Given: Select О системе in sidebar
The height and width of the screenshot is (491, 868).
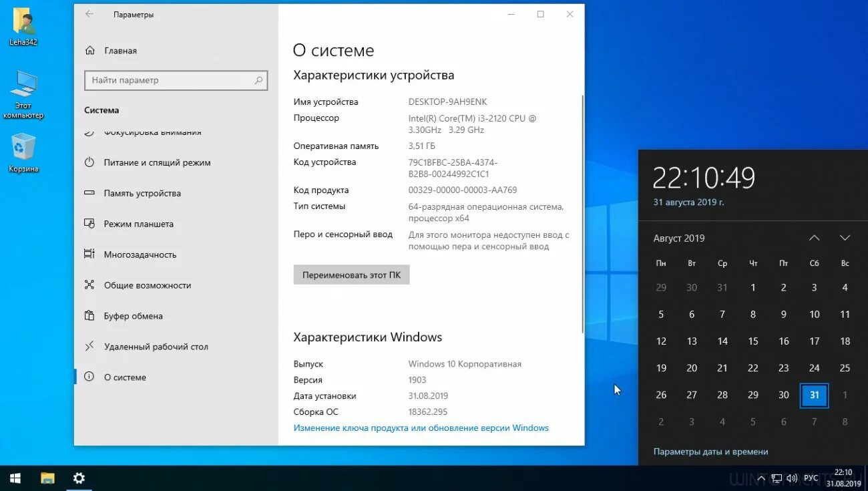Looking at the screenshot, I should click(125, 377).
